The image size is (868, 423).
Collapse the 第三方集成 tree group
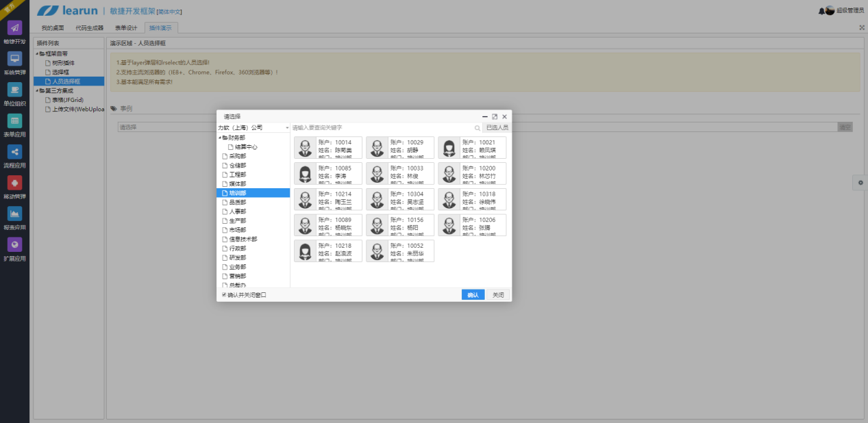[37, 90]
